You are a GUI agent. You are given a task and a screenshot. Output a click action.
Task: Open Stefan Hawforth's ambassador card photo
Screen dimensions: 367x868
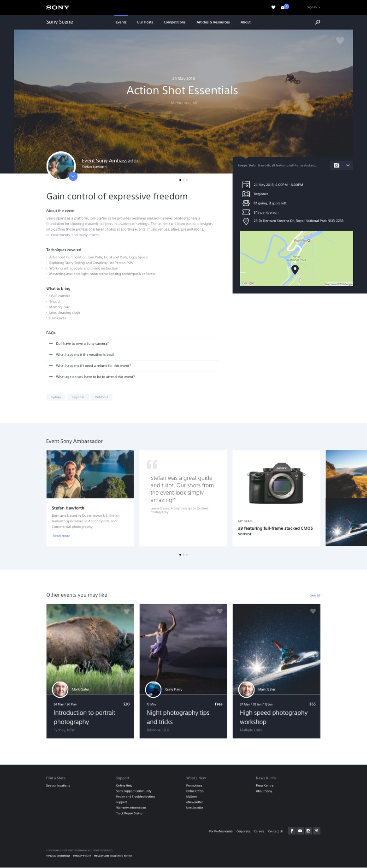(x=90, y=474)
